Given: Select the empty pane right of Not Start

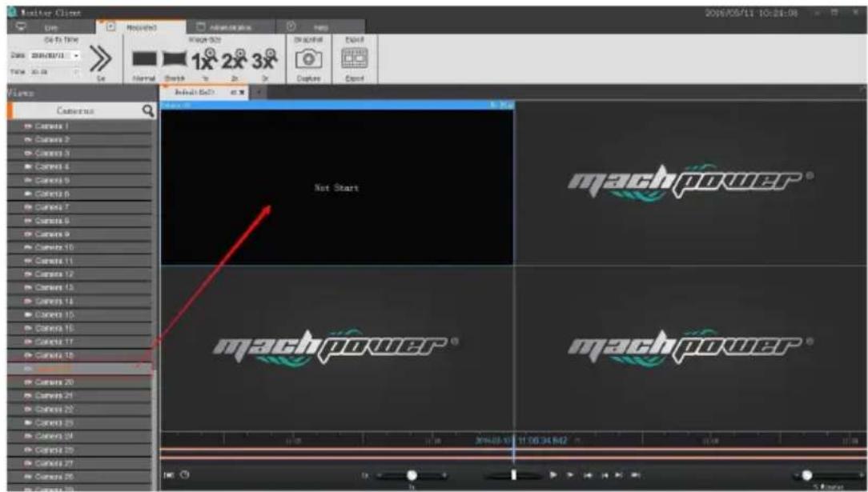Looking at the screenshot, I should [x=691, y=183].
